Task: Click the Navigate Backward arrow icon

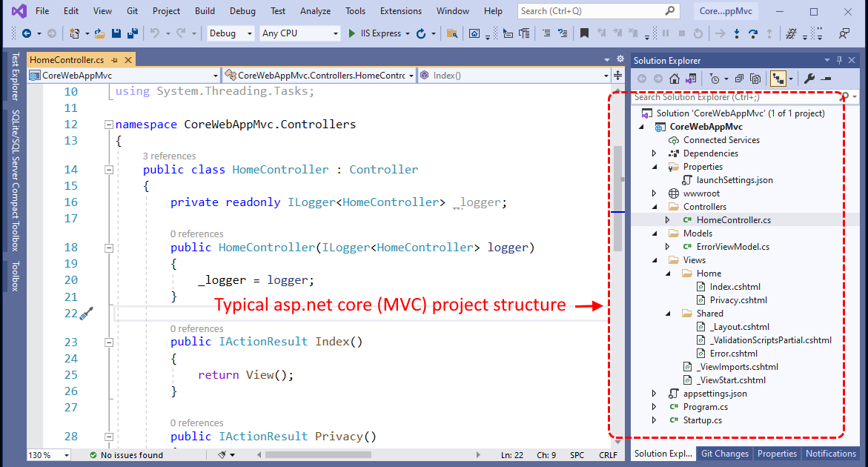Action: [27, 33]
